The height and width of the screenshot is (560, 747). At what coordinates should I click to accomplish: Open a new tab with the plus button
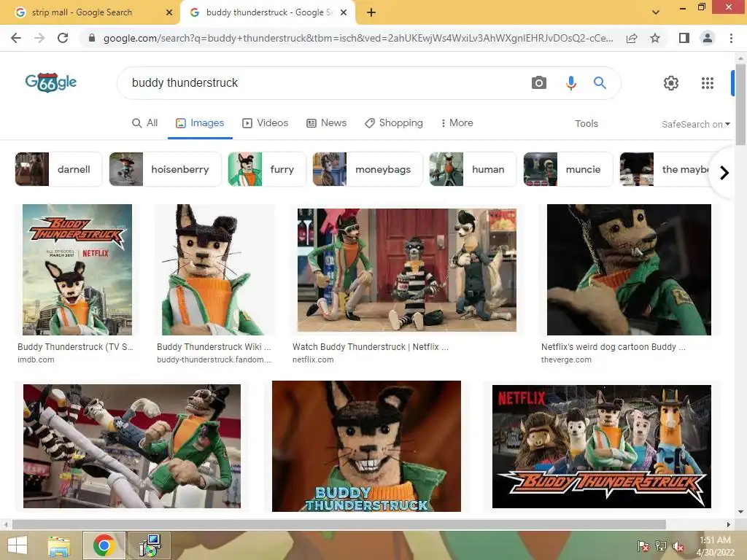pos(371,13)
